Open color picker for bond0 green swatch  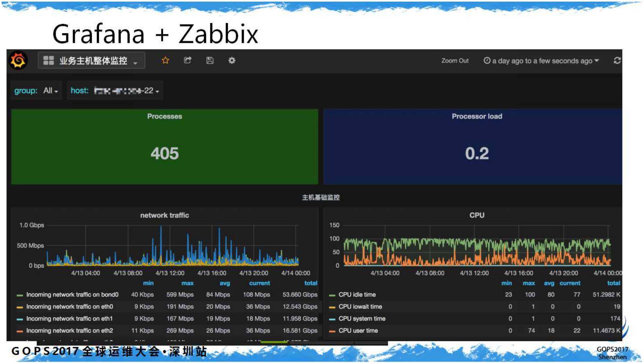(x=20, y=295)
